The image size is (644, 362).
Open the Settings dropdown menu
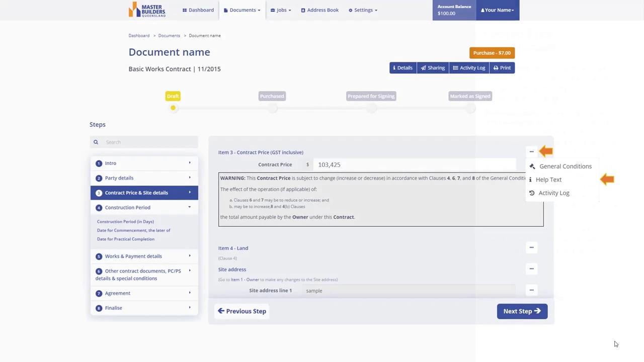[363, 10]
